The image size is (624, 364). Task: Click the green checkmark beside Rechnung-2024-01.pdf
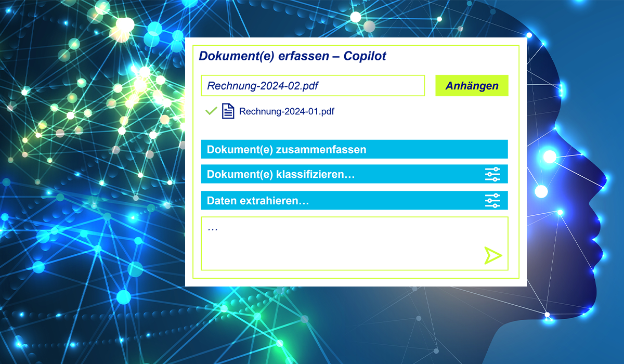(x=211, y=111)
